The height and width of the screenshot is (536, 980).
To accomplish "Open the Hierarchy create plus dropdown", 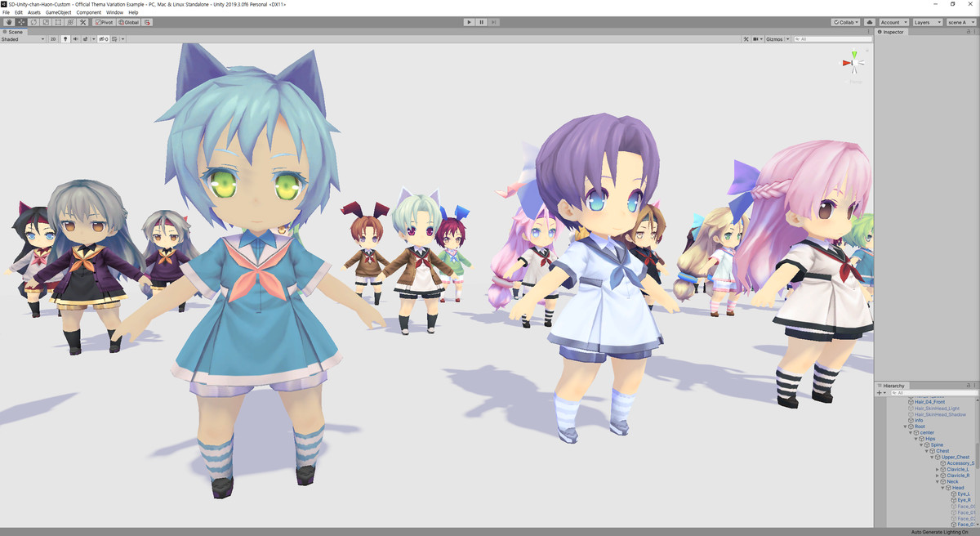I will [882, 393].
